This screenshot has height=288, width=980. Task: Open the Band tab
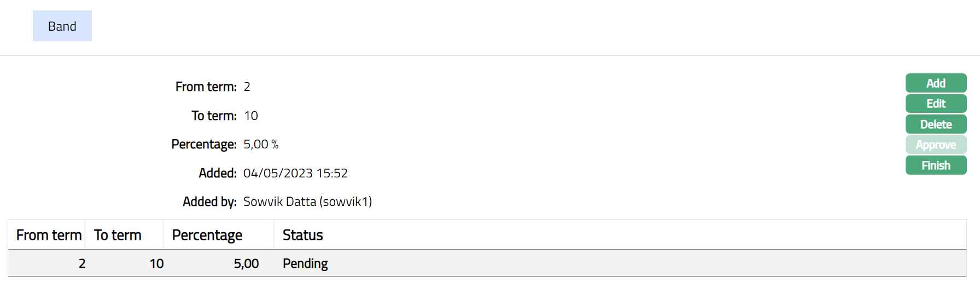click(x=62, y=26)
